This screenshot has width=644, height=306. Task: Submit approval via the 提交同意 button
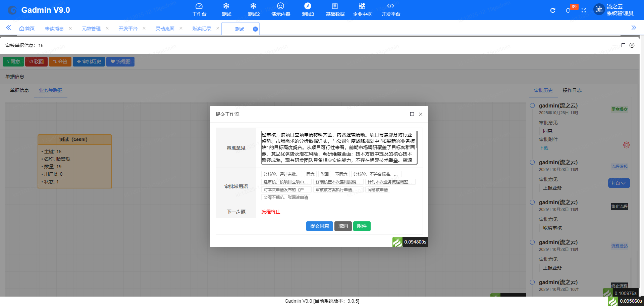pyautogui.click(x=319, y=226)
